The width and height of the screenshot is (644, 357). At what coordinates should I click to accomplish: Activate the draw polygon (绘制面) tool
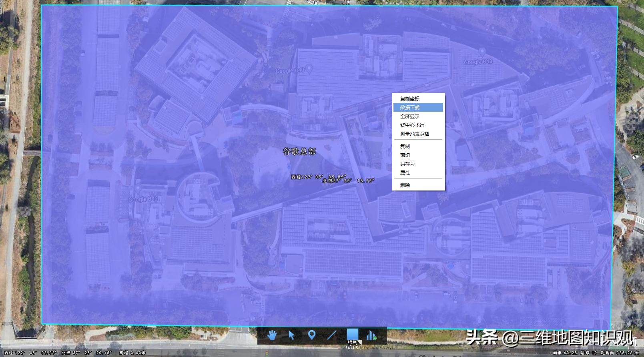353,335
